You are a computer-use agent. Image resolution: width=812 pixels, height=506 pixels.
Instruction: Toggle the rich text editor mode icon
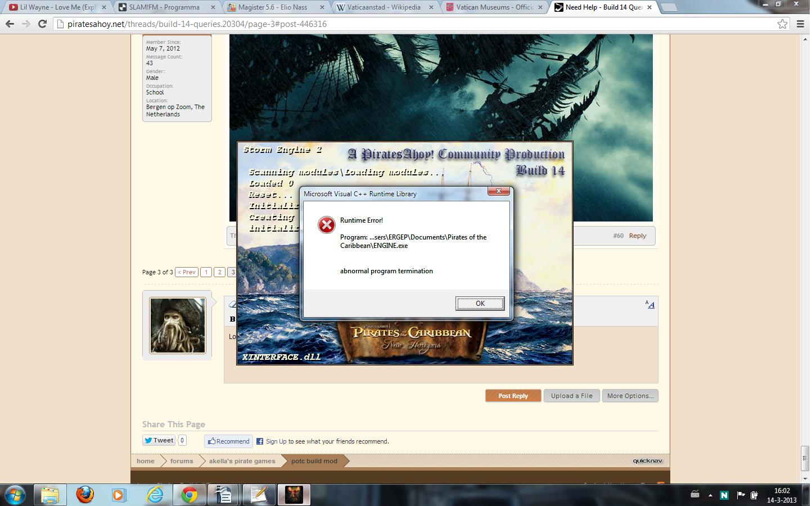[650, 304]
